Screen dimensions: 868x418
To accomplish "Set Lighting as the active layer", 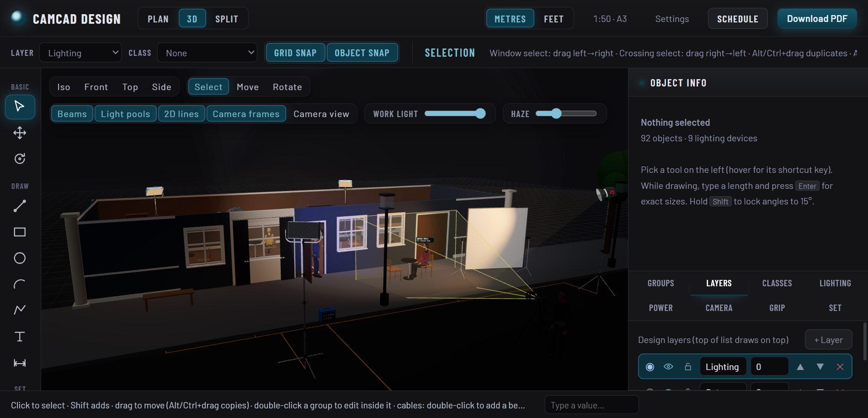I will (x=650, y=367).
